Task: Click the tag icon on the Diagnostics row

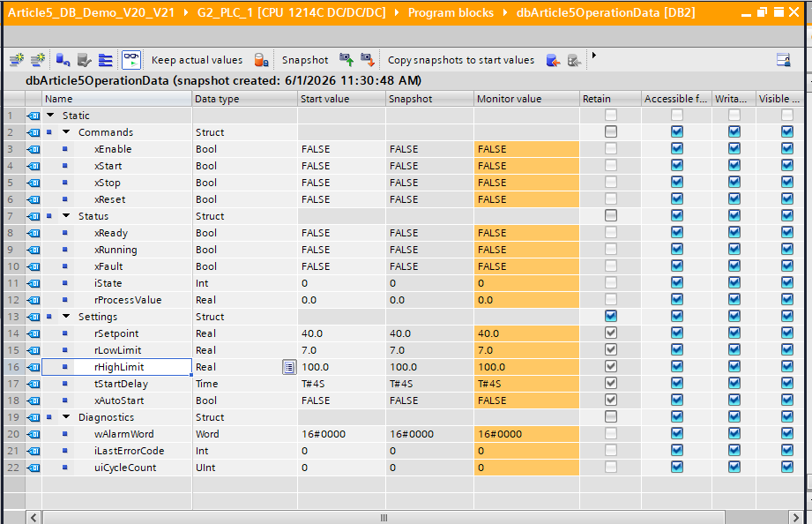Action: (34, 418)
